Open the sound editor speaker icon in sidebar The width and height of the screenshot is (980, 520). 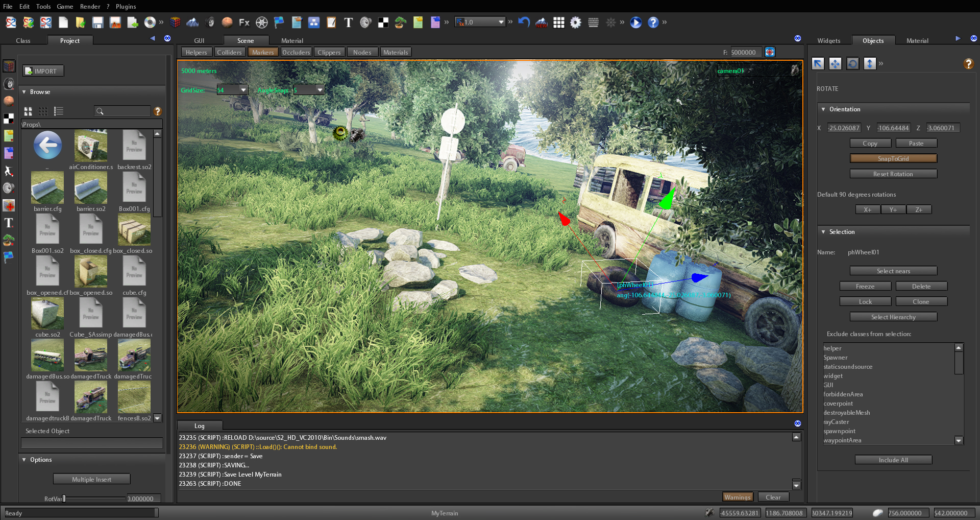9,189
